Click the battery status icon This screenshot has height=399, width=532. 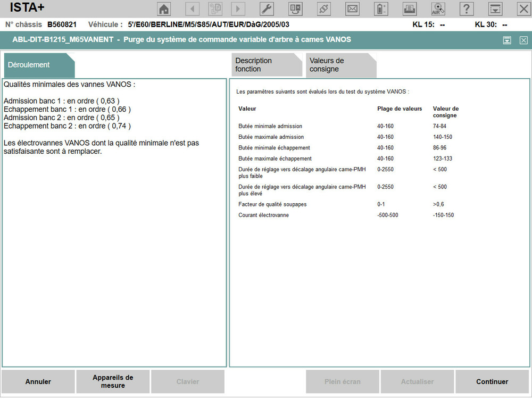(x=381, y=9)
